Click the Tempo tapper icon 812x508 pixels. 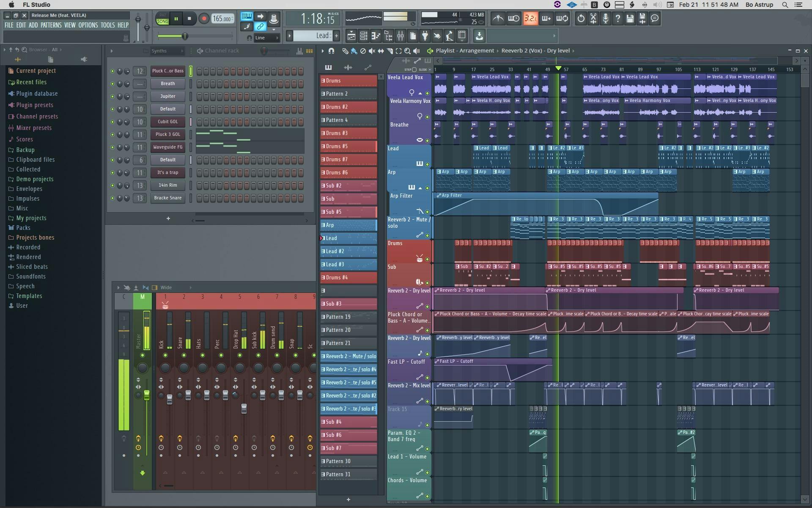(x=450, y=36)
